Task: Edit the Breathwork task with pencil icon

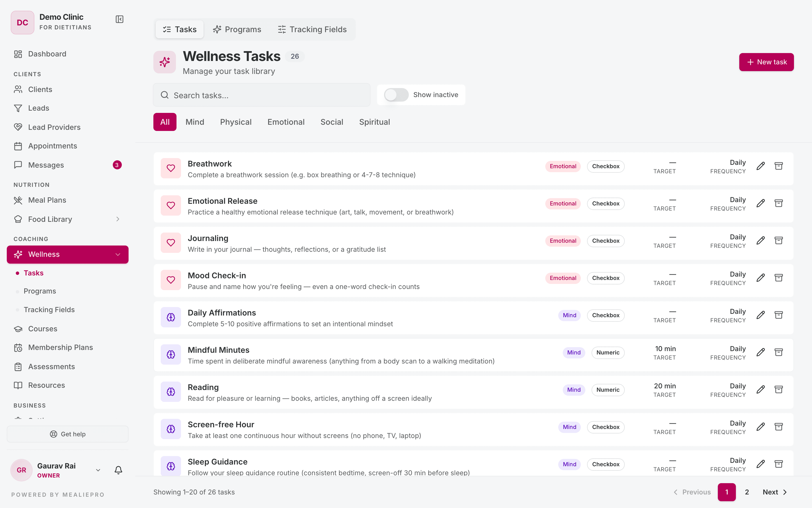Action: tap(761, 166)
